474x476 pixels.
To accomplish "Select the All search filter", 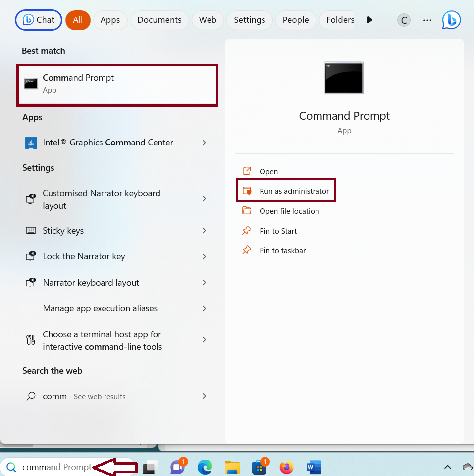I will pos(78,20).
